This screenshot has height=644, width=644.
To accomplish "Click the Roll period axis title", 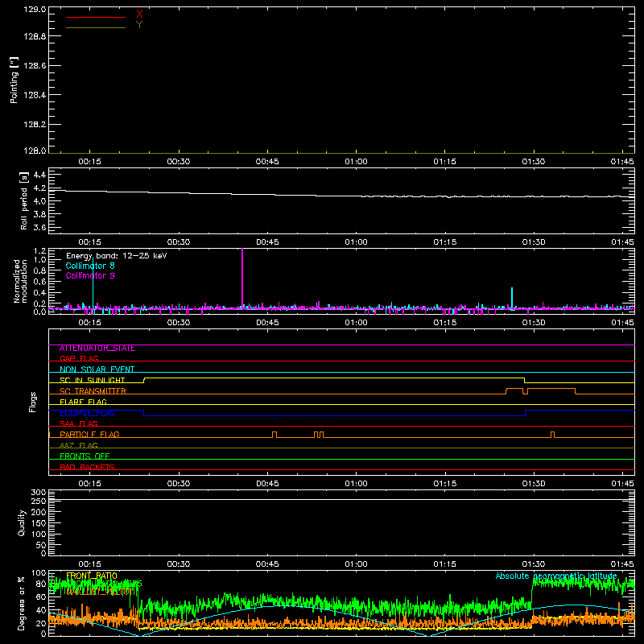I will click(x=23, y=200).
